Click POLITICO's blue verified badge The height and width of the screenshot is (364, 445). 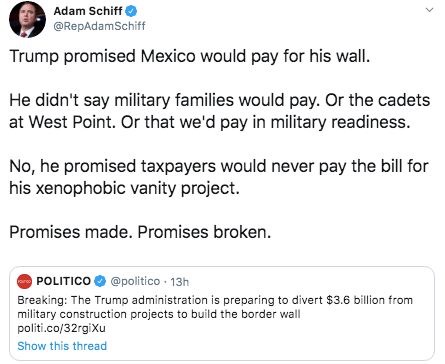tap(100, 281)
